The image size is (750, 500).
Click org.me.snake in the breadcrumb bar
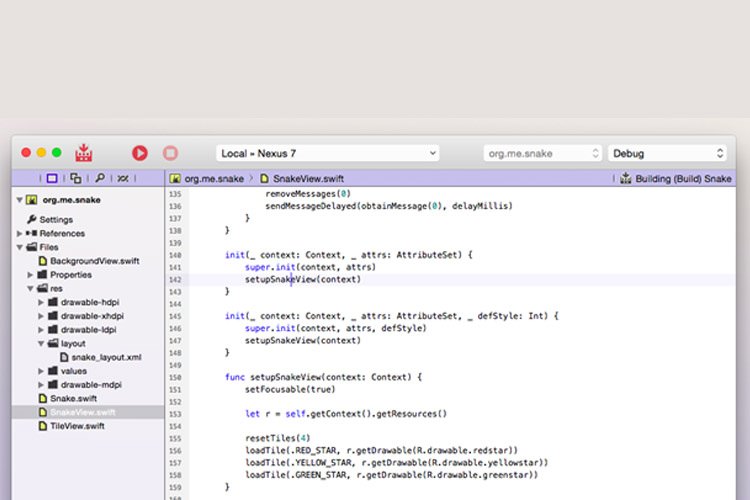214,178
